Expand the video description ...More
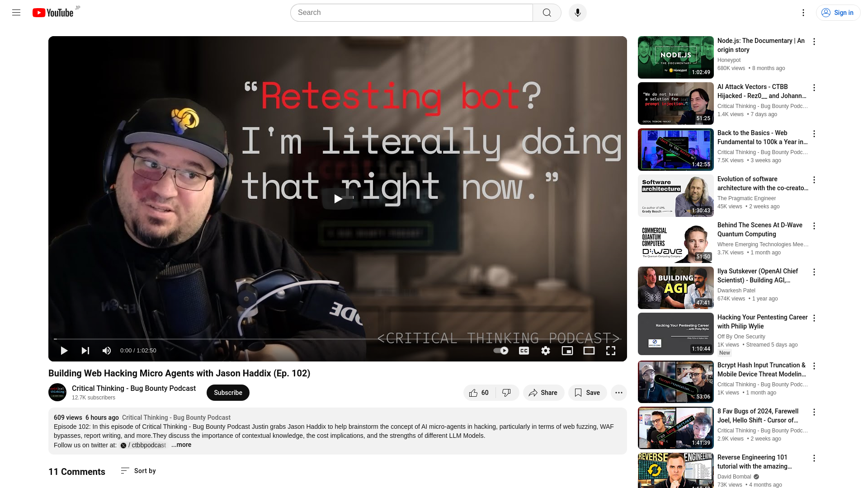 (181, 445)
